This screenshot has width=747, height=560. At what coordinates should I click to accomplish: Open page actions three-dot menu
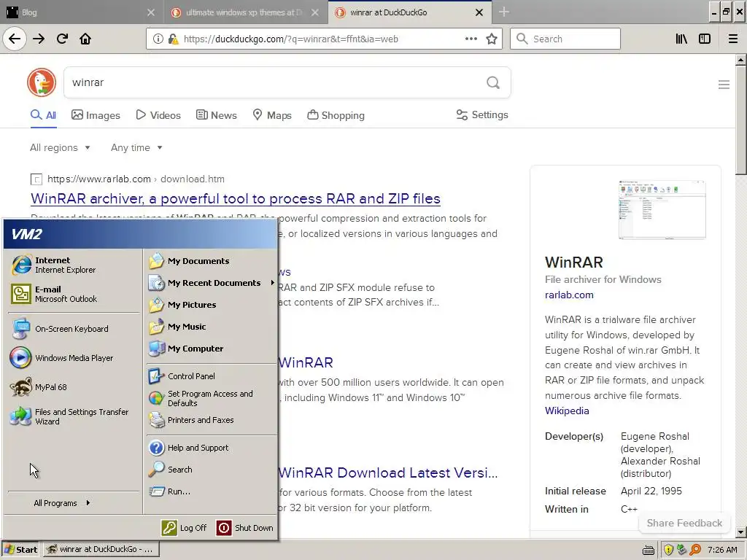471,39
